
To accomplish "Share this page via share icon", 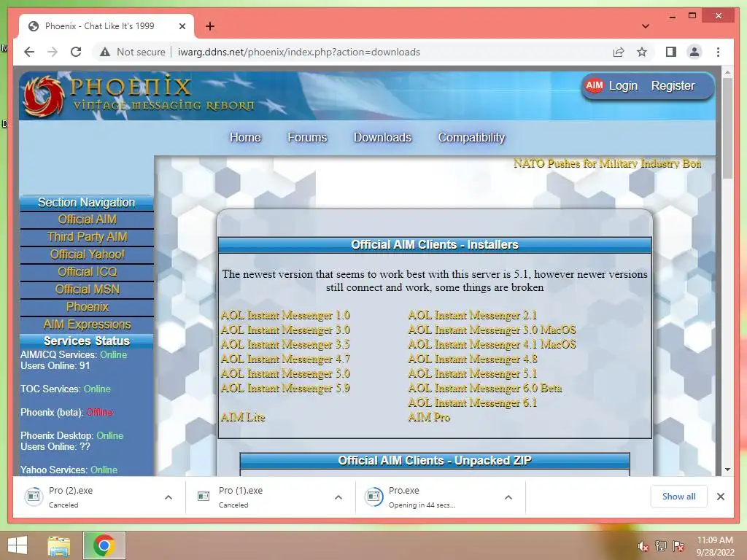I will [x=619, y=52].
